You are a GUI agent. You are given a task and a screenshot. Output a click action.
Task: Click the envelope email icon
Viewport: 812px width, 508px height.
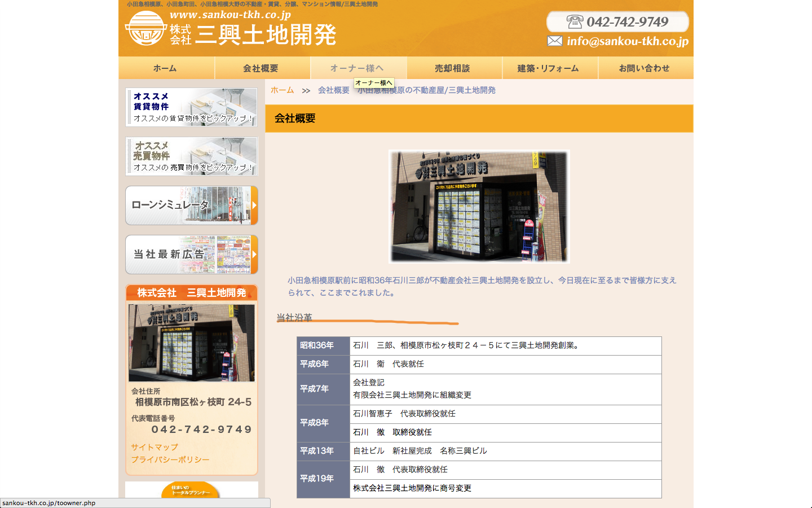coord(554,41)
